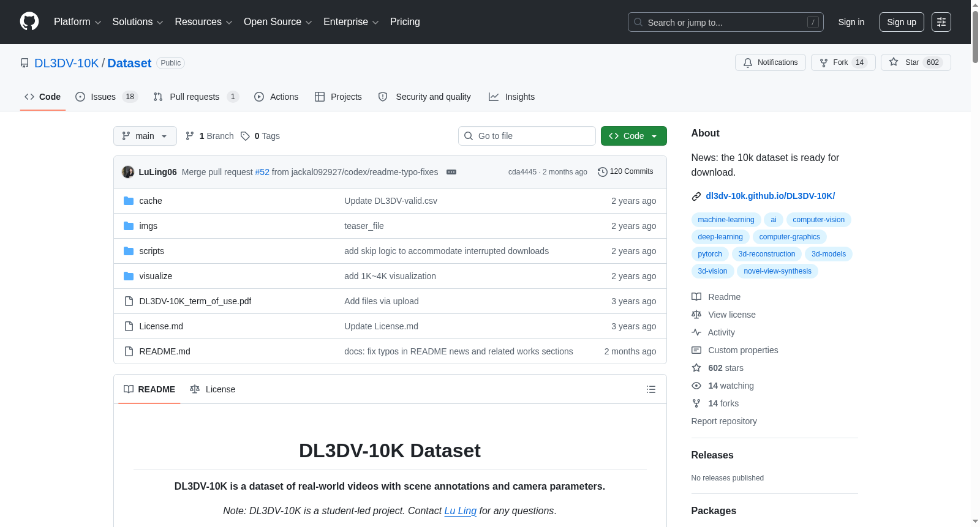Viewport: 980px width, 527px height.
Task: Click the novel-view-synthesis topic tag
Action: pos(777,271)
